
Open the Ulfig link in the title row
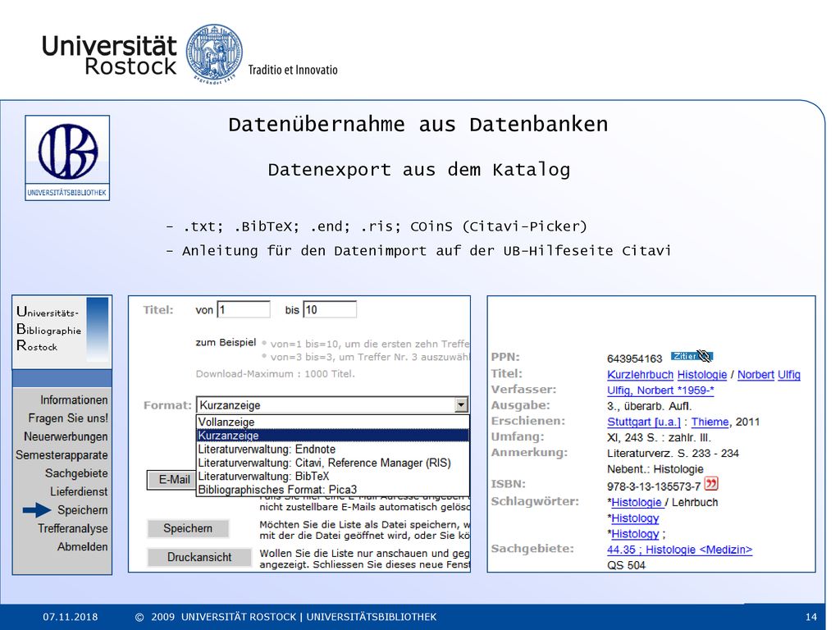pyautogui.click(x=789, y=374)
